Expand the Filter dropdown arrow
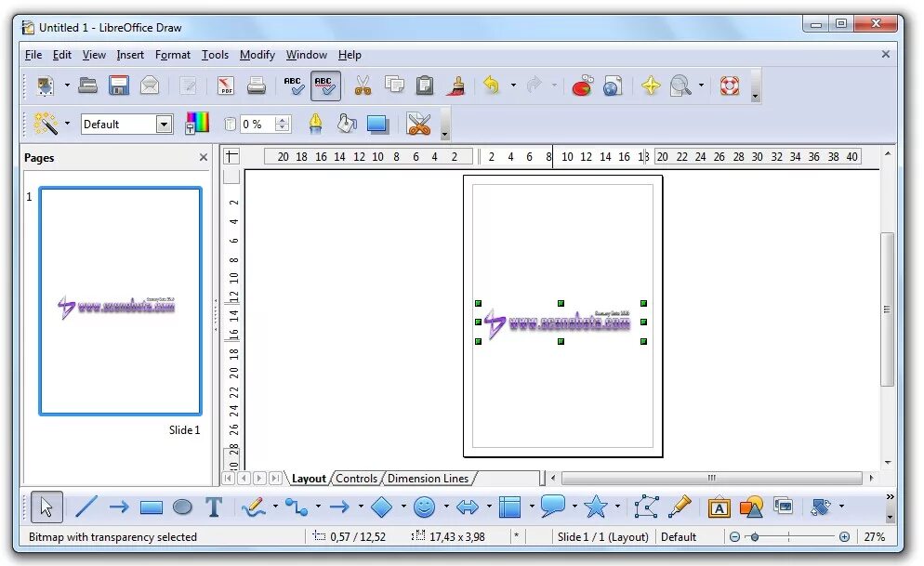 tap(67, 124)
